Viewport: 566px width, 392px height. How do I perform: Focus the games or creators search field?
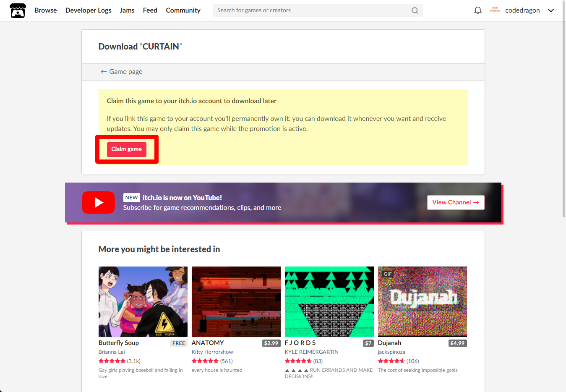(318, 10)
